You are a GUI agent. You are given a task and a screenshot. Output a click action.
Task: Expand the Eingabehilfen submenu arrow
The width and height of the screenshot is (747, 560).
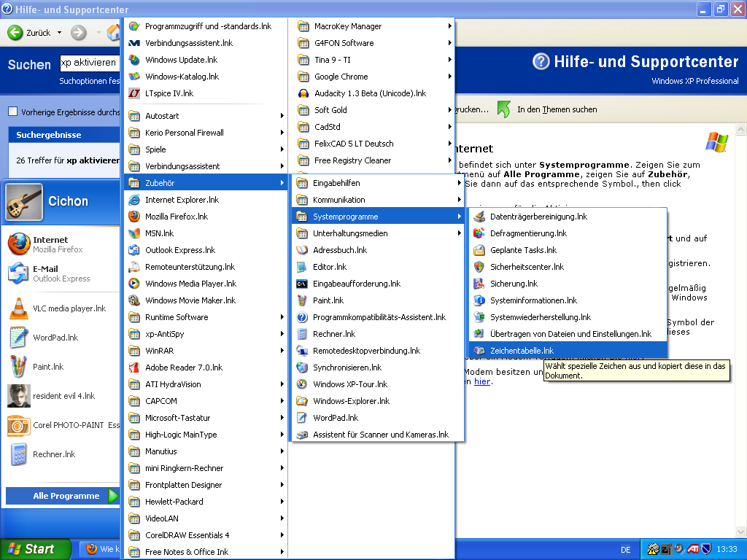click(x=460, y=183)
